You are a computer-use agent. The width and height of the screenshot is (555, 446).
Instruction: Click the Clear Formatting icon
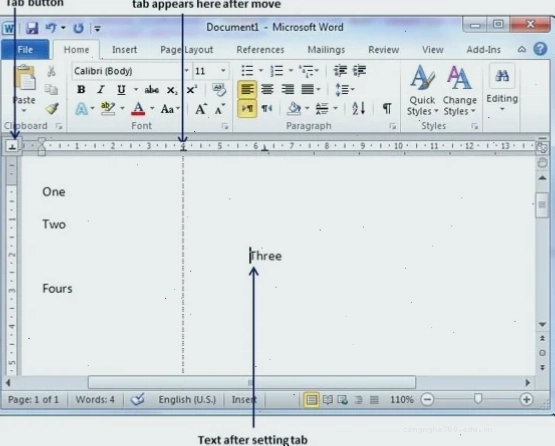(219, 90)
